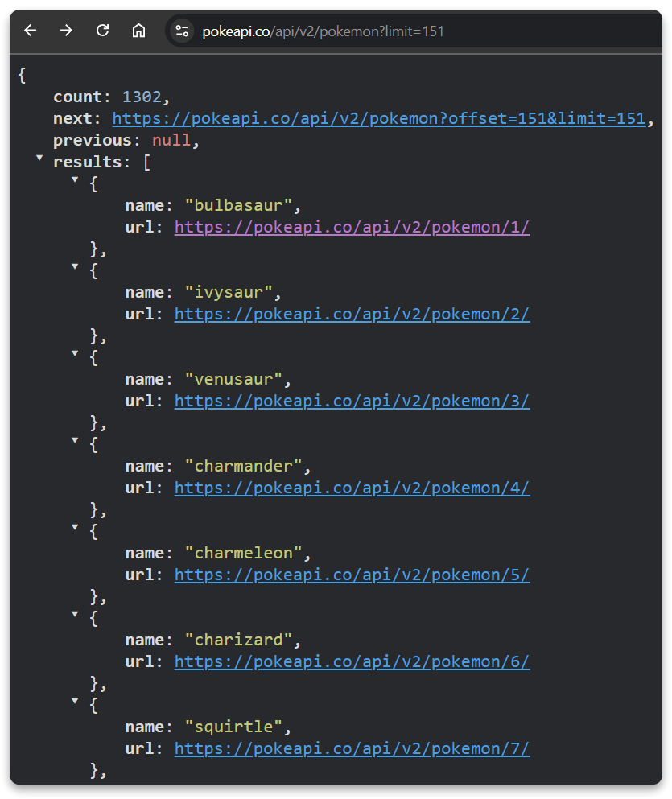Open the bulbasaur pokemon URL
Screen dimensions: 672x799
352,227
